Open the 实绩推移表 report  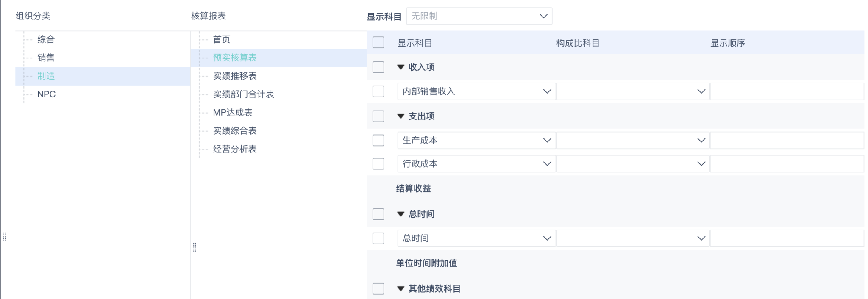[235, 76]
